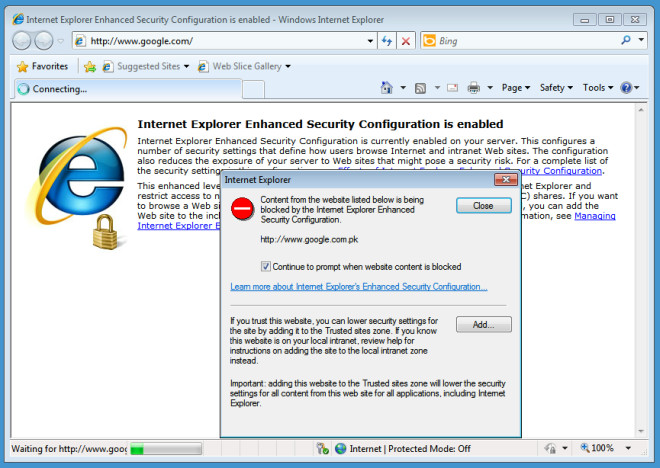
Task: Click the status bar security settings icon
Action: pos(322,449)
